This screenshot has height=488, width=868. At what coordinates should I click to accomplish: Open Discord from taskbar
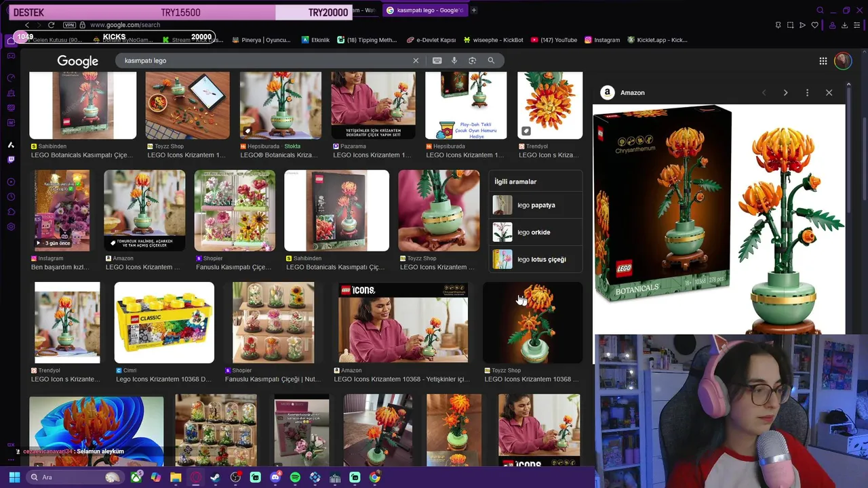pos(275,477)
